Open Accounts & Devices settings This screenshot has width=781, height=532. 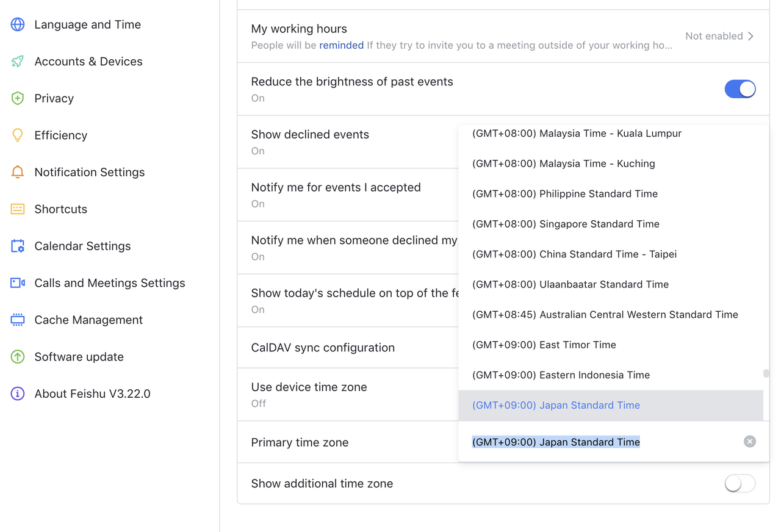pos(88,61)
